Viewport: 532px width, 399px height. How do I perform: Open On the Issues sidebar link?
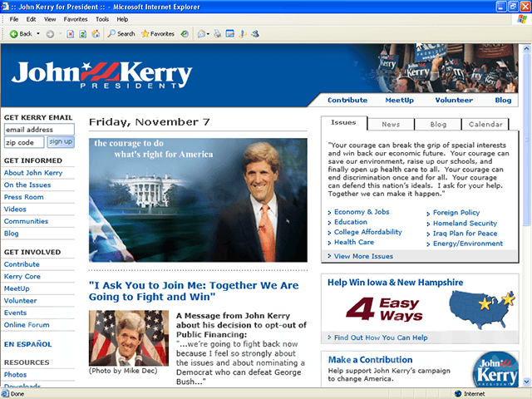tap(27, 185)
